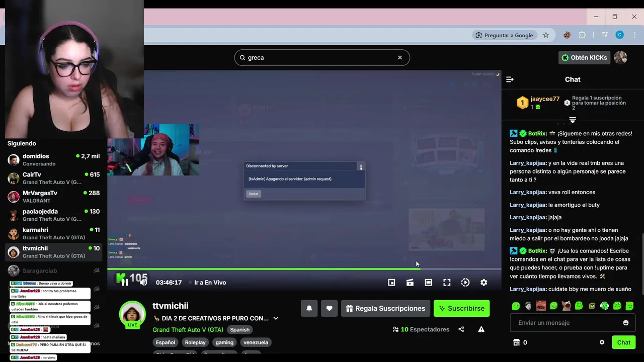The image size is (644, 362).
Task: Open karmahri channel in sidebar
Action: pos(53,233)
